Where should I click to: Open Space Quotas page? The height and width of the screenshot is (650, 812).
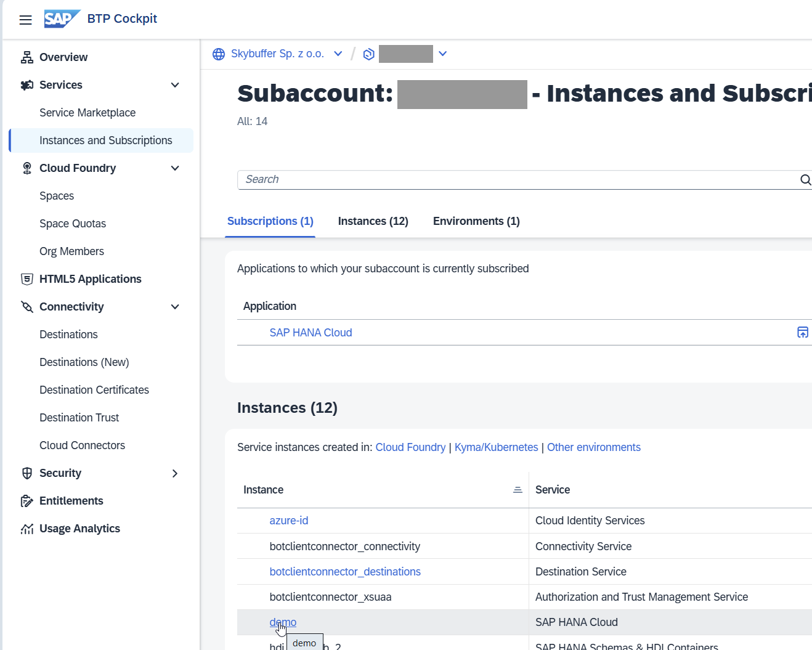(73, 224)
